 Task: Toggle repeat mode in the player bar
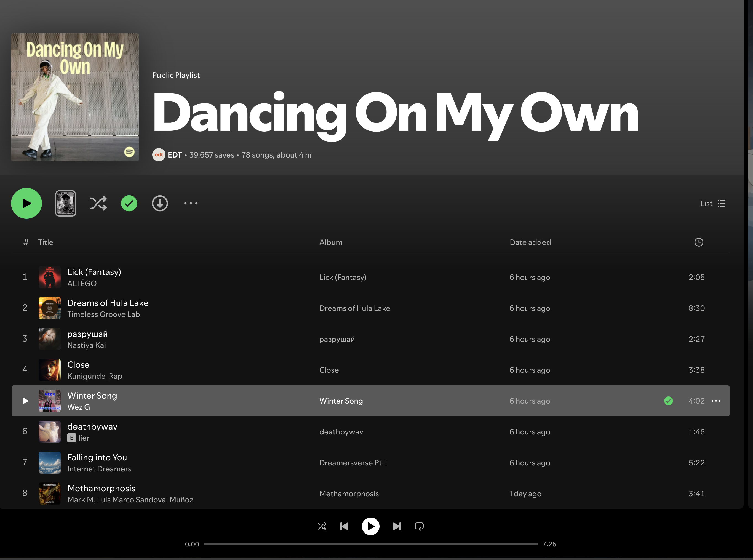(419, 526)
